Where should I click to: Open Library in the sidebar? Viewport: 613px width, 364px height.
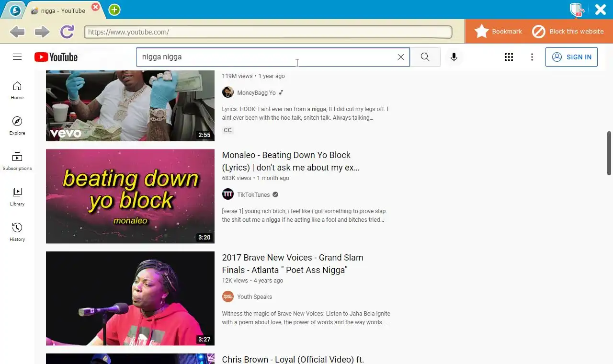point(17,197)
